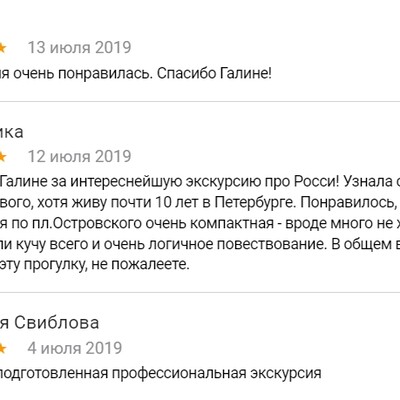Select the reviewer name ending in "ика"
The width and height of the screenshot is (400, 400).
[12, 132]
